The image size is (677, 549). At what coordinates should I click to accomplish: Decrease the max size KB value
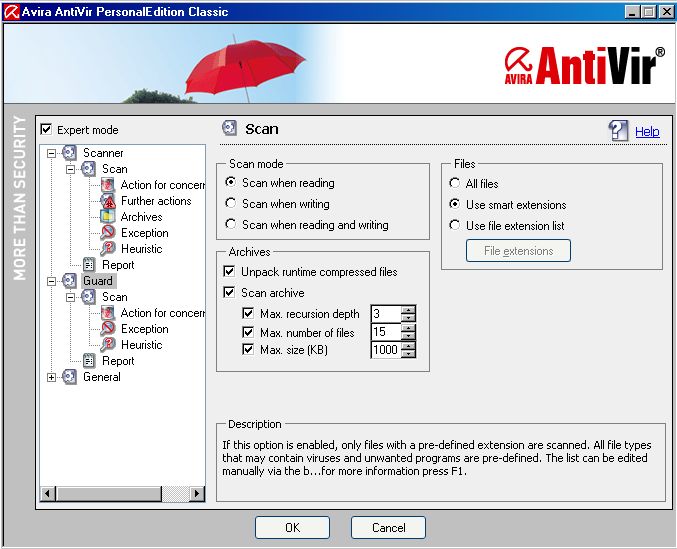pyautogui.click(x=408, y=353)
